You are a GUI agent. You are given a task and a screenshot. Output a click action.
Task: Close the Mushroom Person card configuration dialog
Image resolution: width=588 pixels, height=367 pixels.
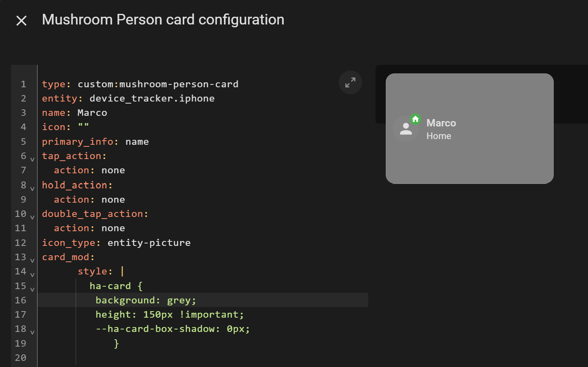pyautogui.click(x=21, y=20)
